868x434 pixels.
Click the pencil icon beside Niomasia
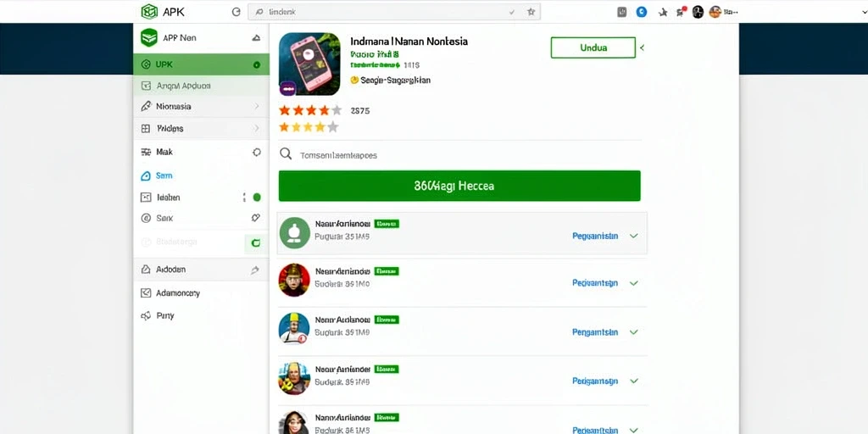[x=146, y=106]
